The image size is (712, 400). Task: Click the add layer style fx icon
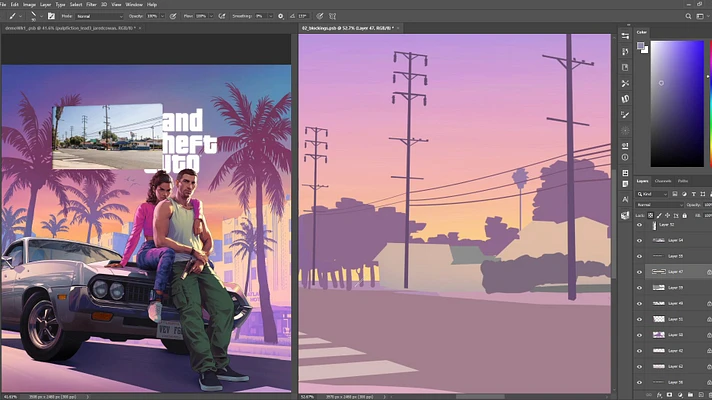point(659,395)
